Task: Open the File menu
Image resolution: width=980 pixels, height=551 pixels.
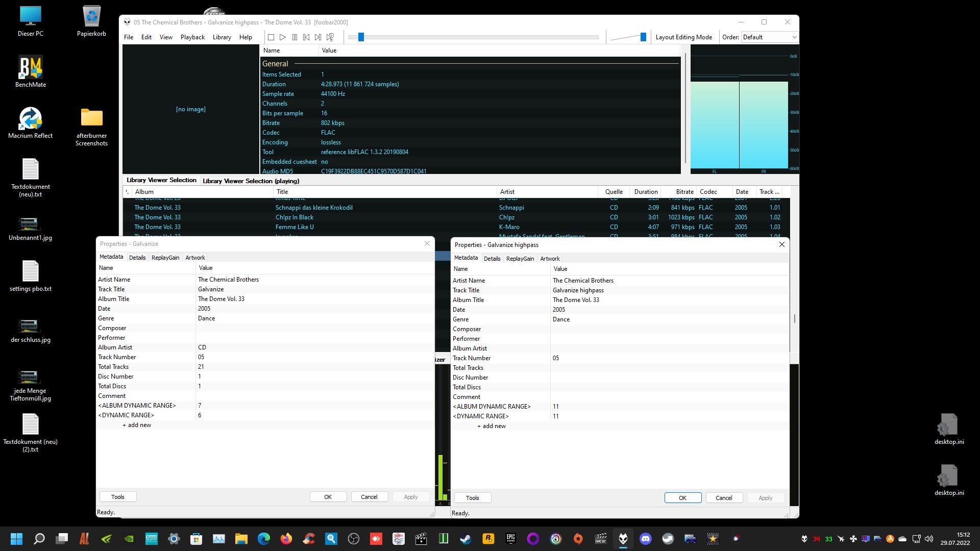Action: [x=129, y=37]
